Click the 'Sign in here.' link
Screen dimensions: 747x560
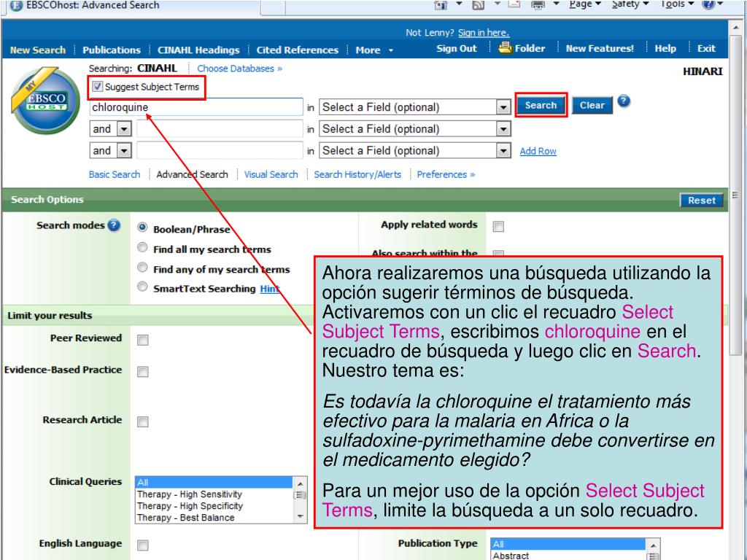(484, 32)
